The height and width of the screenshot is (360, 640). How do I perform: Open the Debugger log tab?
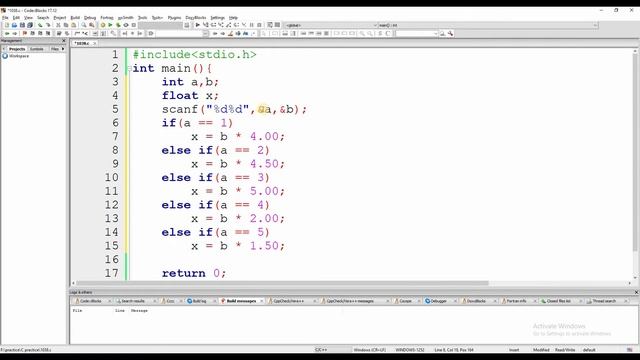pyautogui.click(x=438, y=301)
